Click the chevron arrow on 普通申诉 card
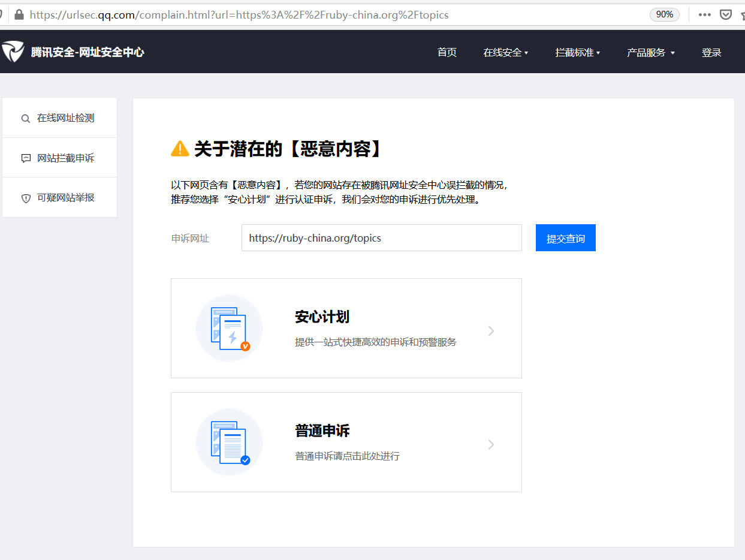745x560 pixels. tap(491, 445)
